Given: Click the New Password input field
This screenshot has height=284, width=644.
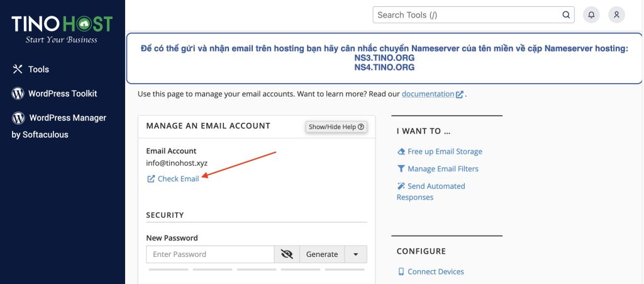Looking at the screenshot, I should [x=210, y=254].
